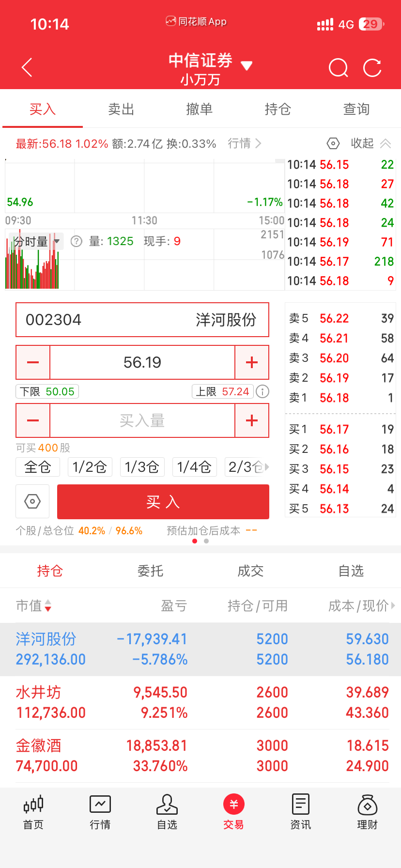Tap the intraday volume chart

[144, 260]
